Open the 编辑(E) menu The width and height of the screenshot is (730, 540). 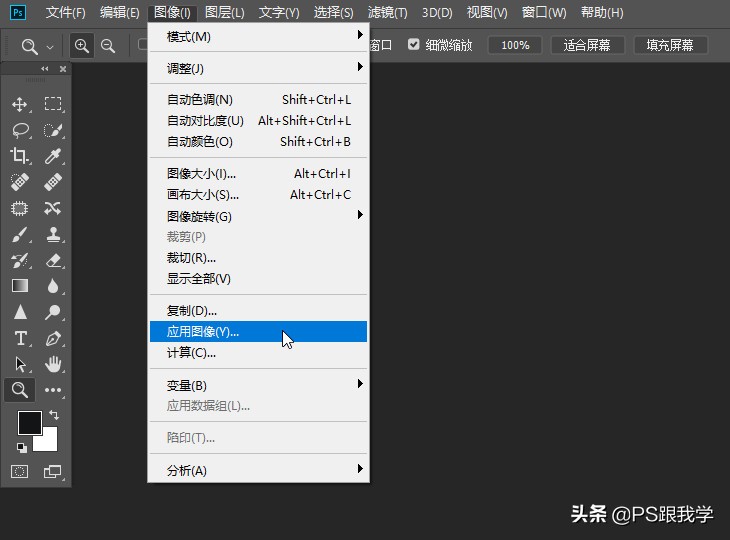coord(120,12)
